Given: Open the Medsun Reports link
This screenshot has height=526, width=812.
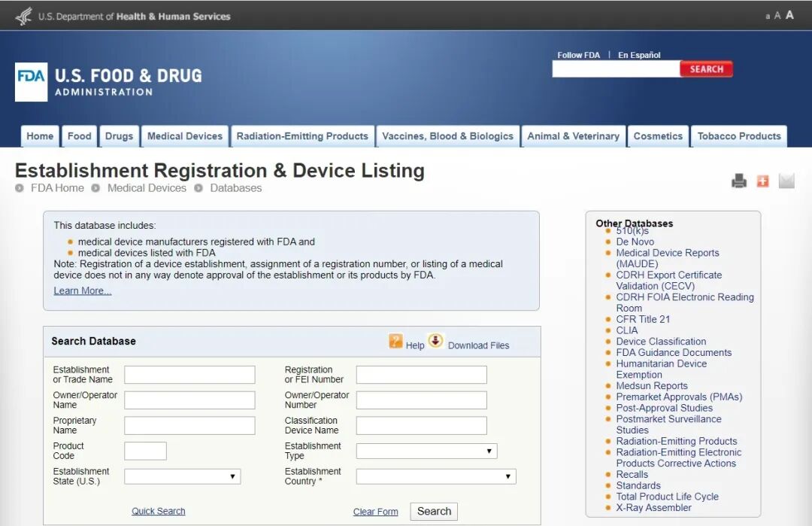Looking at the screenshot, I should pos(651,385).
